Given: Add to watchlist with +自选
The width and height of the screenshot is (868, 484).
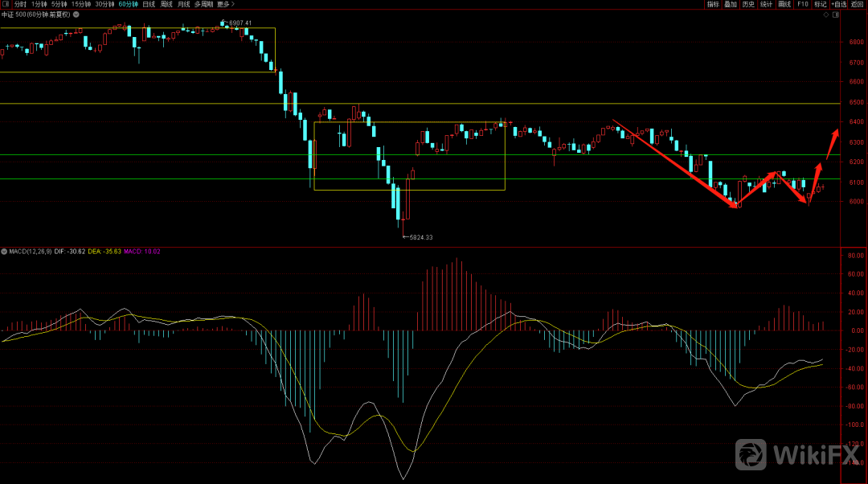Looking at the screenshot, I should 839,4.
